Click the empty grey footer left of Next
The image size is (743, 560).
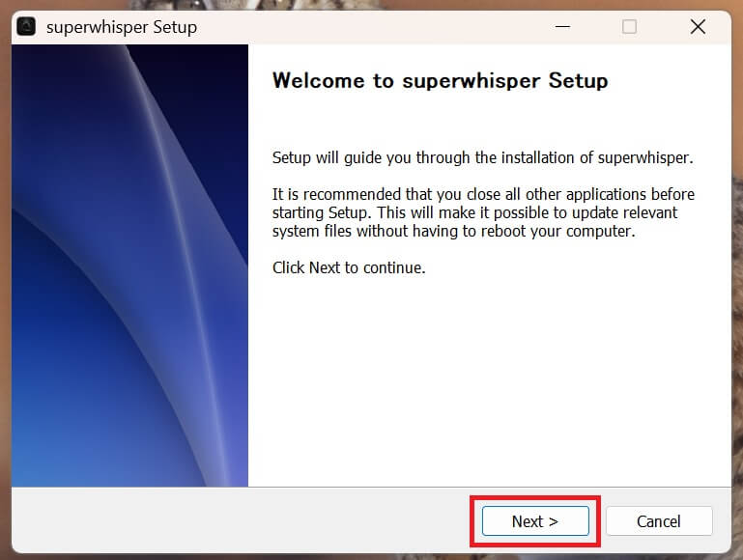(x=242, y=521)
